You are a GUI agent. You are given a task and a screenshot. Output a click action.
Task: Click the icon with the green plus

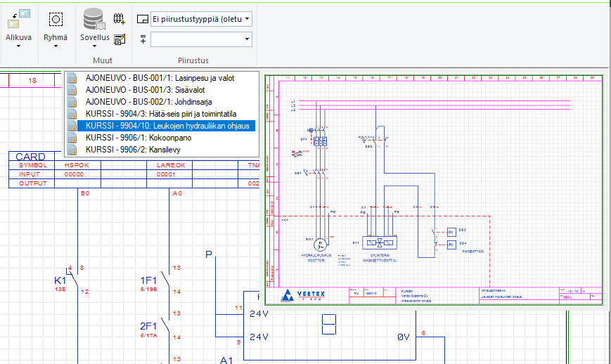point(120,19)
